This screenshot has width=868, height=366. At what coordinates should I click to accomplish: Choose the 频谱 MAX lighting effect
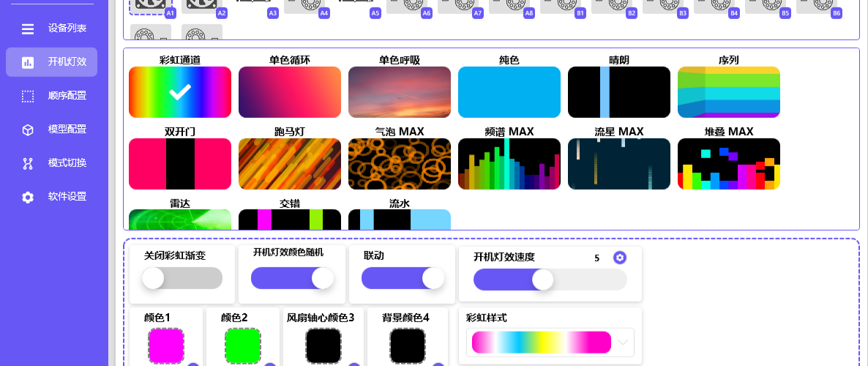(509, 164)
